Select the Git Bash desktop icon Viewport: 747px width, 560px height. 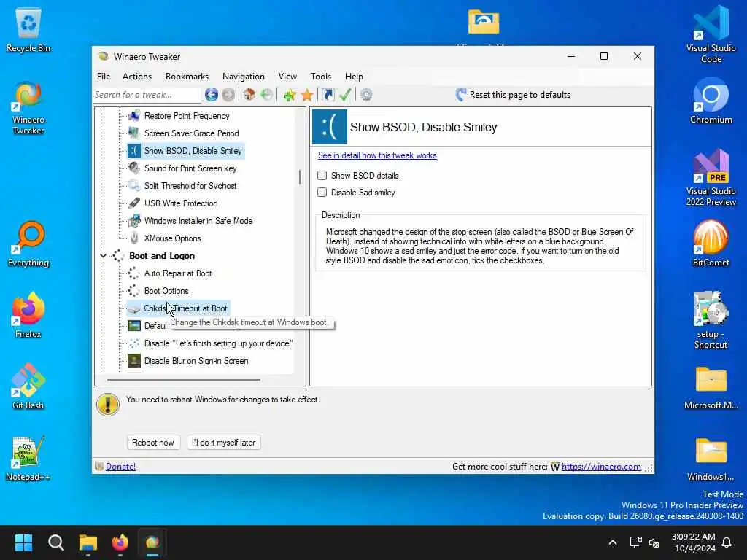coord(28,386)
